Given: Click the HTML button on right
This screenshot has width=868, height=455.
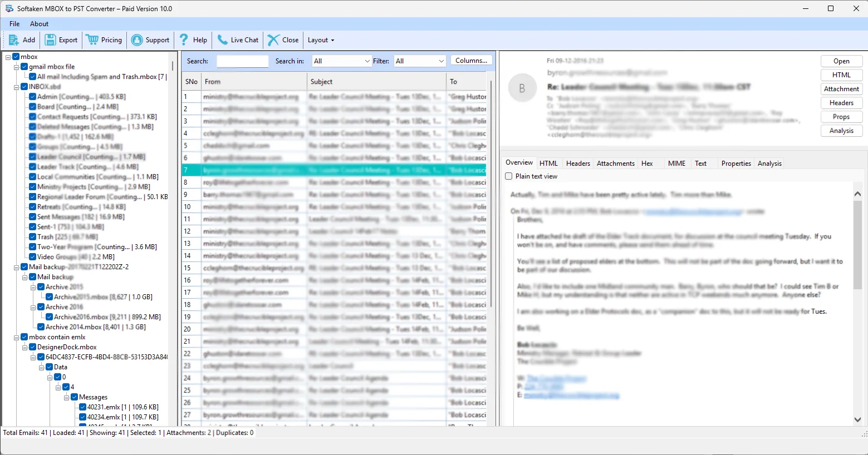Looking at the screenshot, I should (841, 75).
